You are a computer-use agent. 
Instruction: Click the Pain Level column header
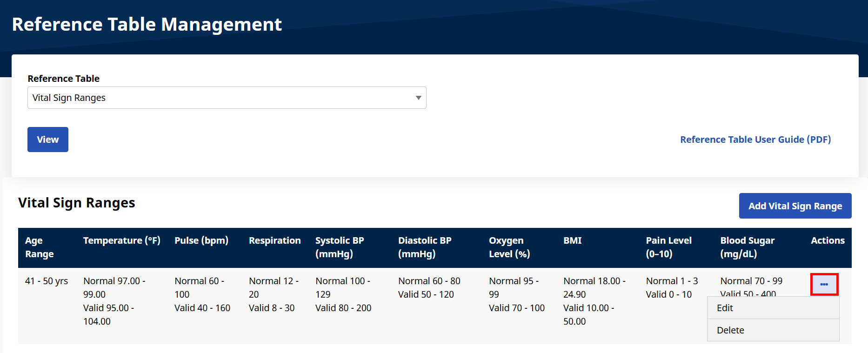(668, 247)
